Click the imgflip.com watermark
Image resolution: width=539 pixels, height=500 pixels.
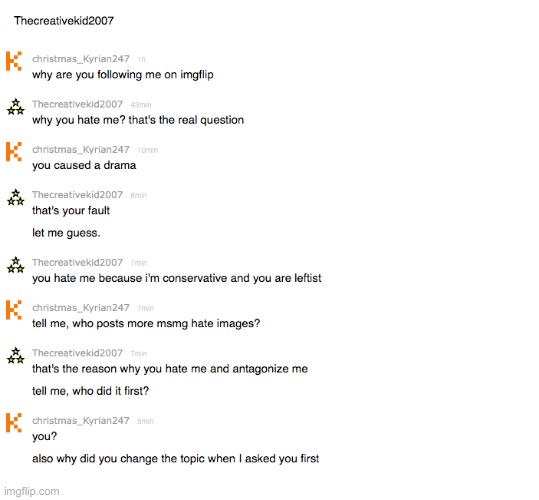pyautogui.click(x=32, y=491)
